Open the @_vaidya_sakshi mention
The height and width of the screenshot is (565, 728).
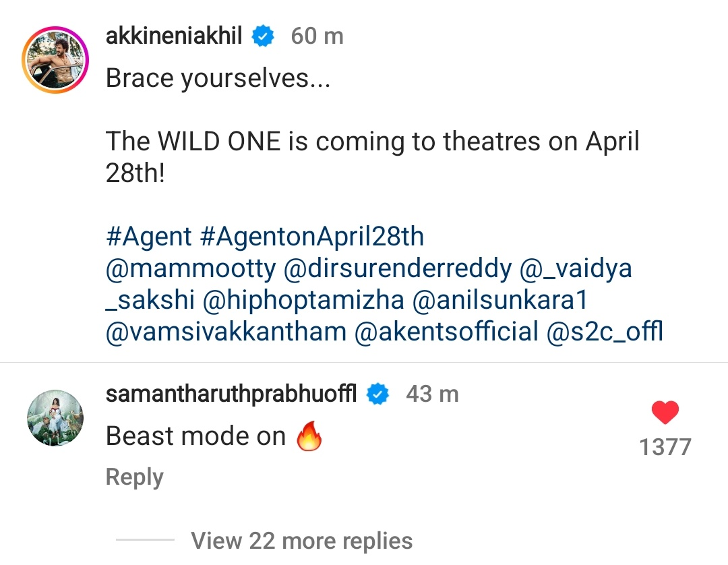tap(576, 269)
